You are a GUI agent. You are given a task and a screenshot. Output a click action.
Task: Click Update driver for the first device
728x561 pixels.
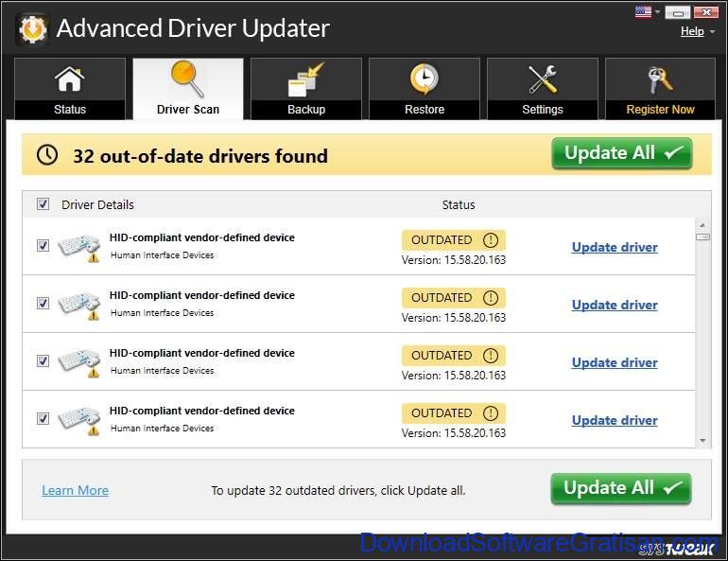pyautogui.click(x=615, y=247)
